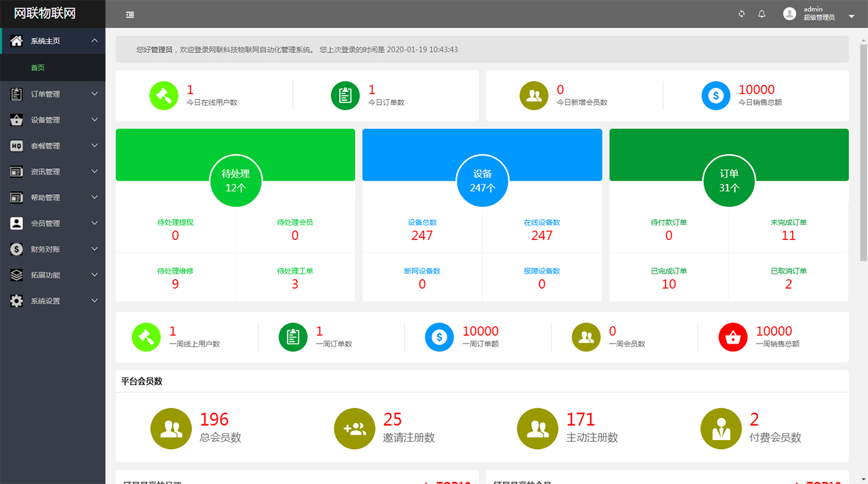Click the 付费会员数 user icon
868x484 pixels.
pyautogui.click(x=720, y=429)
